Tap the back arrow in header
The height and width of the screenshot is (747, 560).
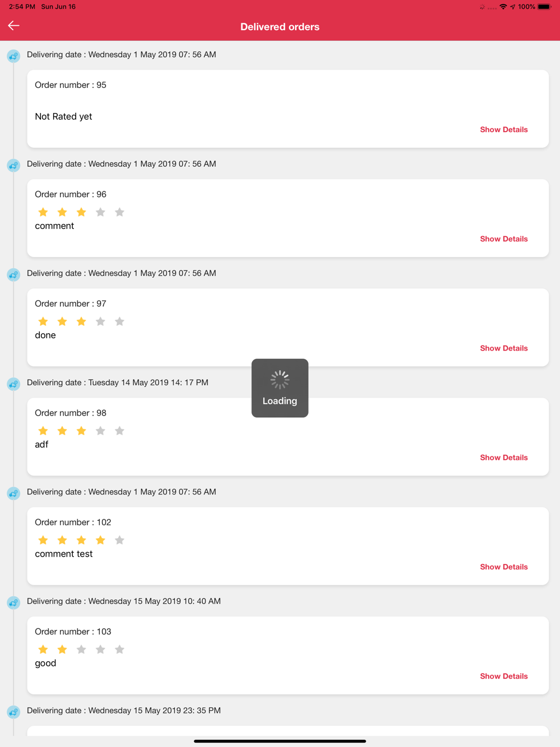click(14, 26)
